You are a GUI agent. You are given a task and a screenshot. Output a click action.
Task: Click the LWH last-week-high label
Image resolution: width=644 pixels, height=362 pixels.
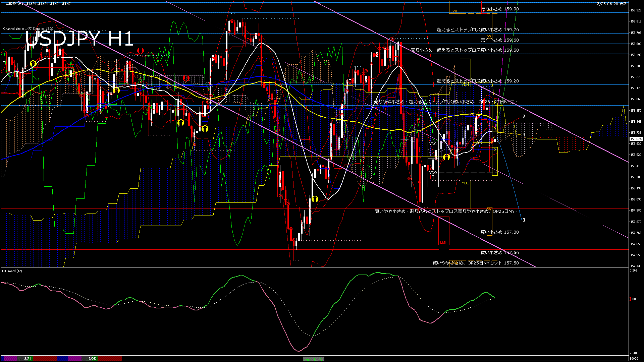click(454, 11)
